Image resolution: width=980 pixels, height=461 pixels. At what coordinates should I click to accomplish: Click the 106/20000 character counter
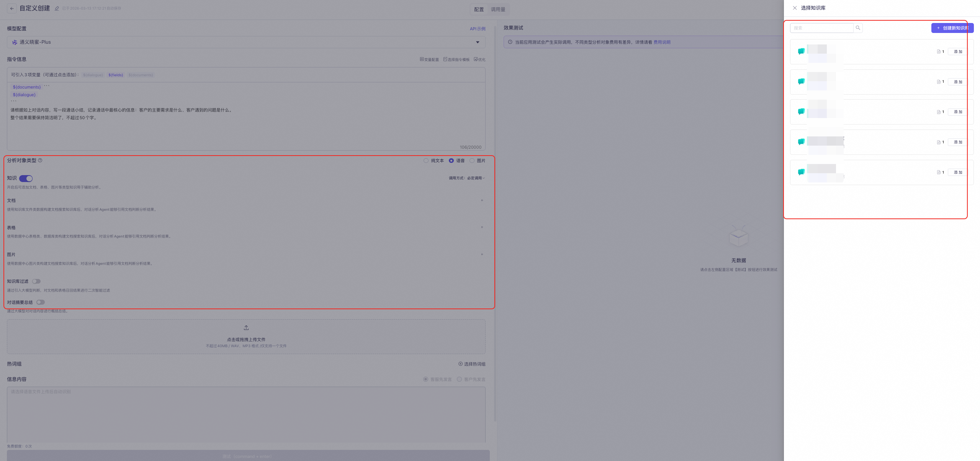tap(471, 147)
